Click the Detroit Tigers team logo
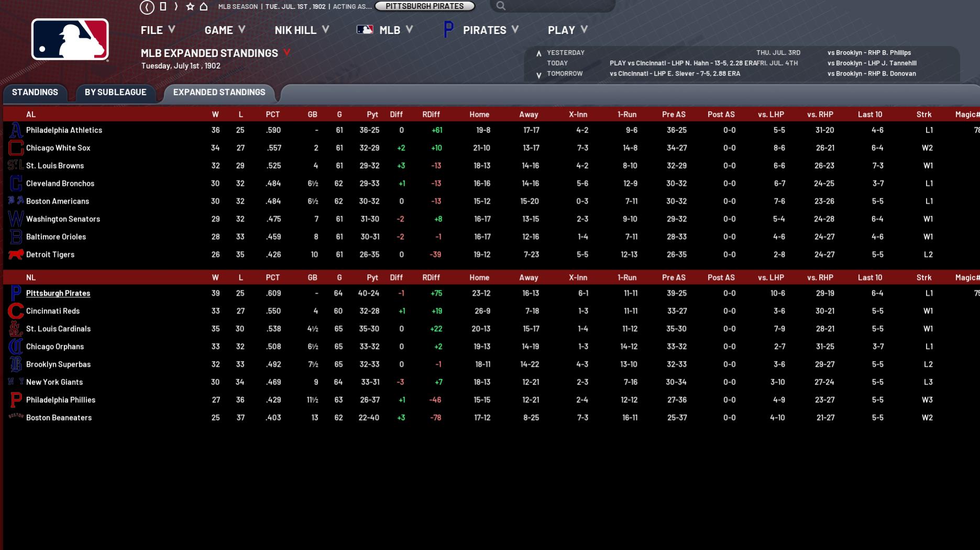 coord(16,255)
